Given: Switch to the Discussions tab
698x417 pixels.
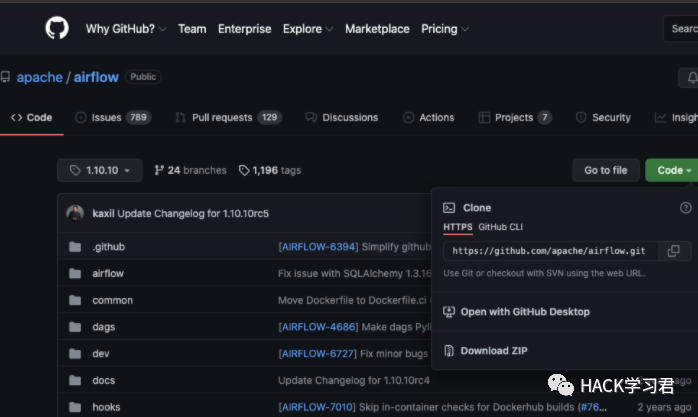Looking at the screenshot, I should click(341, 117).
